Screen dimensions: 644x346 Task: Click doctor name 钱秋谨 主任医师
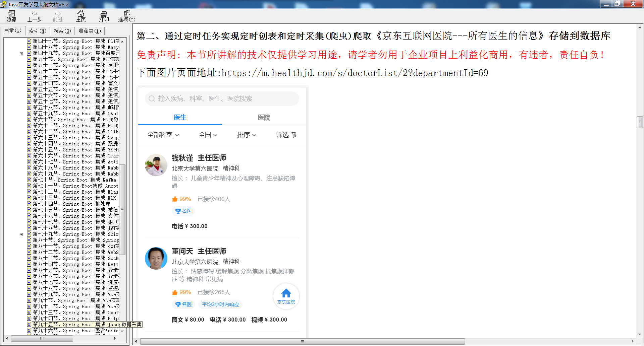pos(199,158)
